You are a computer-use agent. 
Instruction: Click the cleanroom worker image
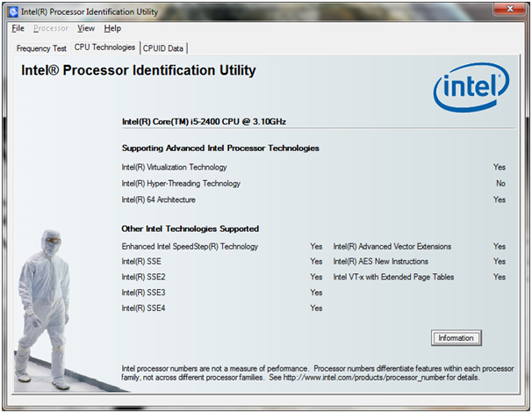pos(44,309)
